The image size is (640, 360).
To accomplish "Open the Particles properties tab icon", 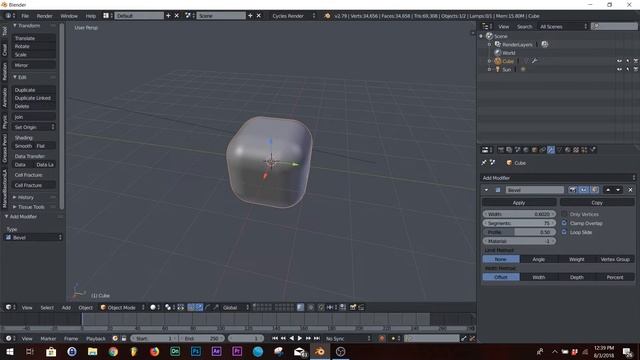I will pos(584,150).
